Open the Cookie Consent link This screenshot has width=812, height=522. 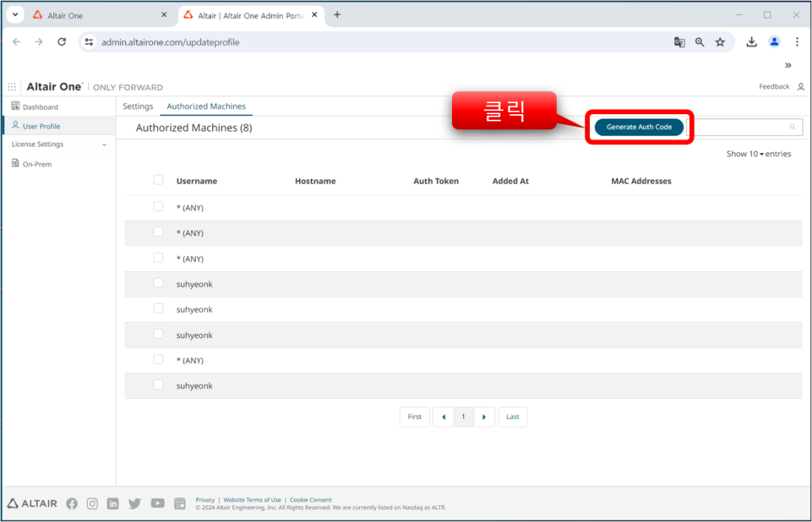[311, 500]
